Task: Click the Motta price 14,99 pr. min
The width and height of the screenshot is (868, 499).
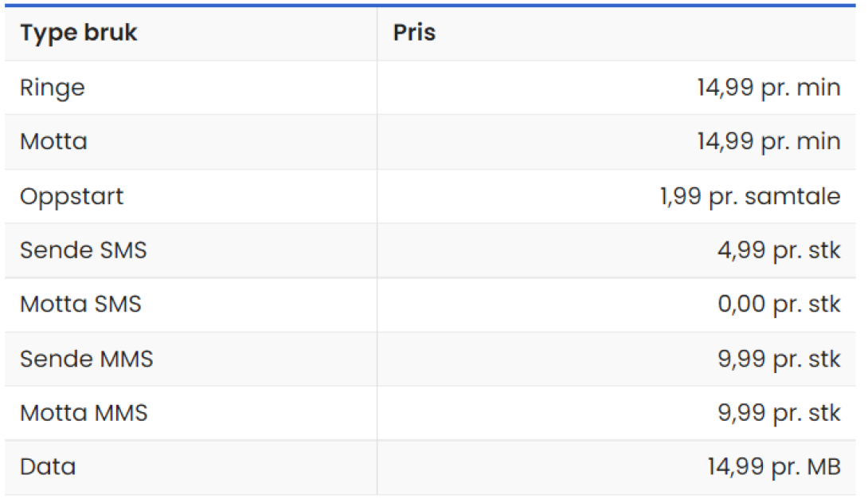Action: click(768, 141)
